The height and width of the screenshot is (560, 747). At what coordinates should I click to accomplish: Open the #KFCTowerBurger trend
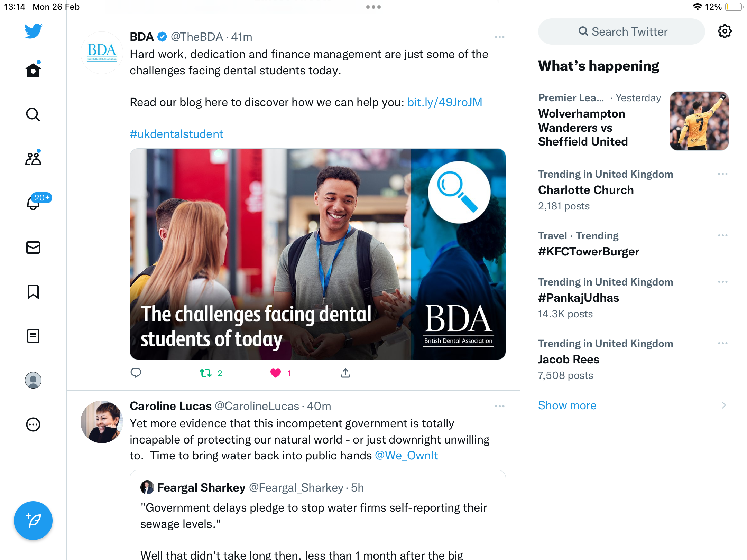(x=589, y=252)
